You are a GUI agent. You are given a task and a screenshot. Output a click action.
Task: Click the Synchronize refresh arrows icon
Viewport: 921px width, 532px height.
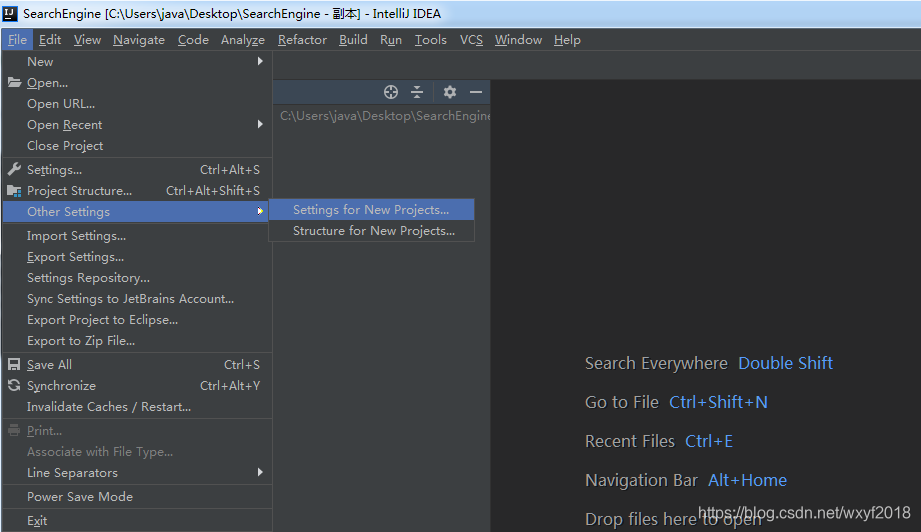click(x=14, y=386)
